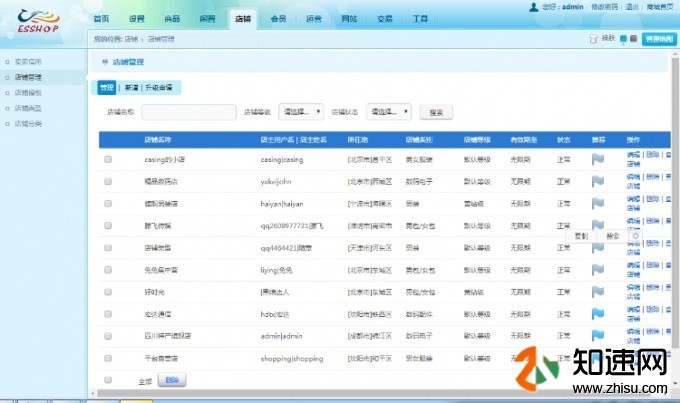Open the 首页 top menu
680x403 pixels.
(101, 19)
